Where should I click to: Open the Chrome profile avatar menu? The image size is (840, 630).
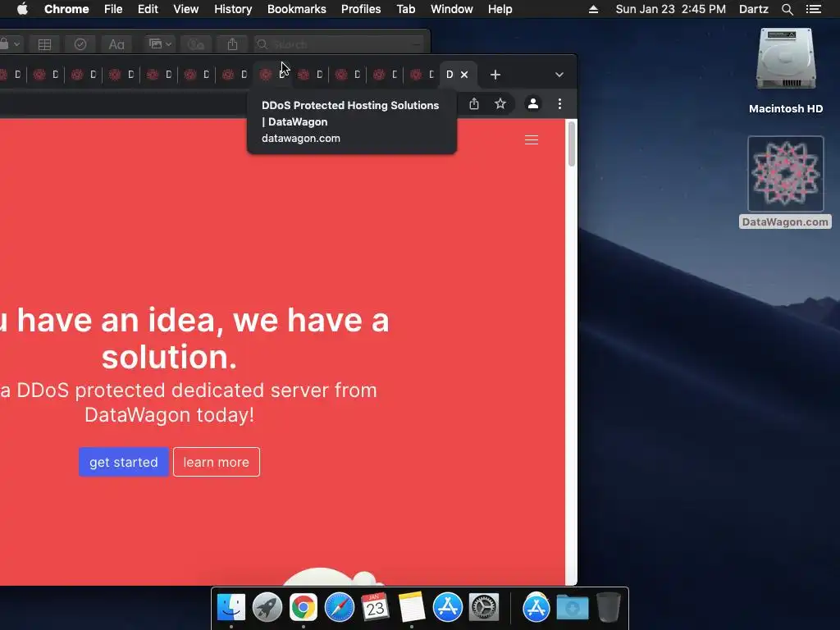pos(533,103)
